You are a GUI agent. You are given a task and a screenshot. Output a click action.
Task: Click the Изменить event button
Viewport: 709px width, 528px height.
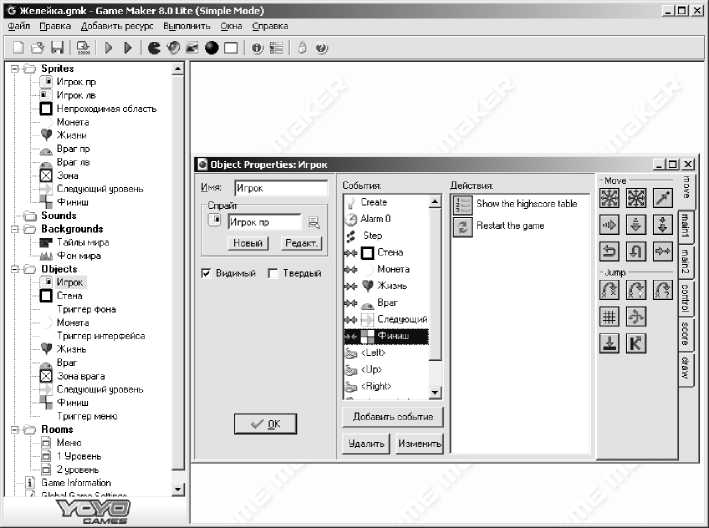coord(420,444)
